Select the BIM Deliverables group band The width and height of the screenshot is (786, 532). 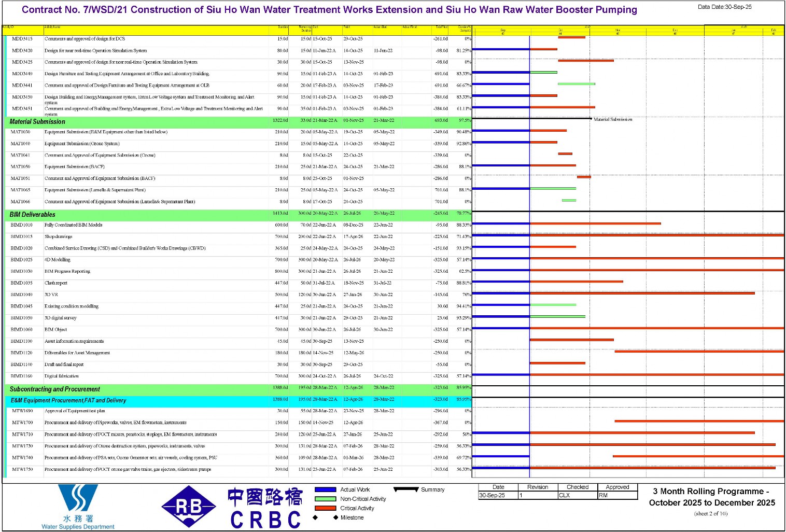point(238,214)
